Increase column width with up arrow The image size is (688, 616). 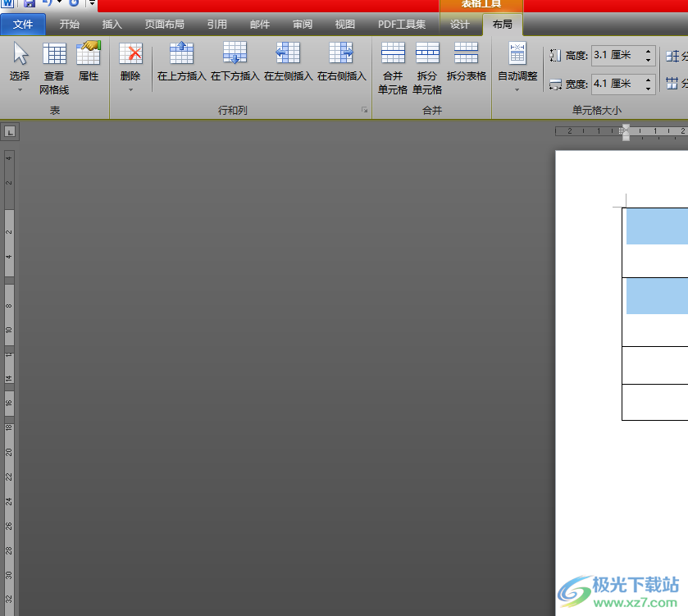(648, 80)
